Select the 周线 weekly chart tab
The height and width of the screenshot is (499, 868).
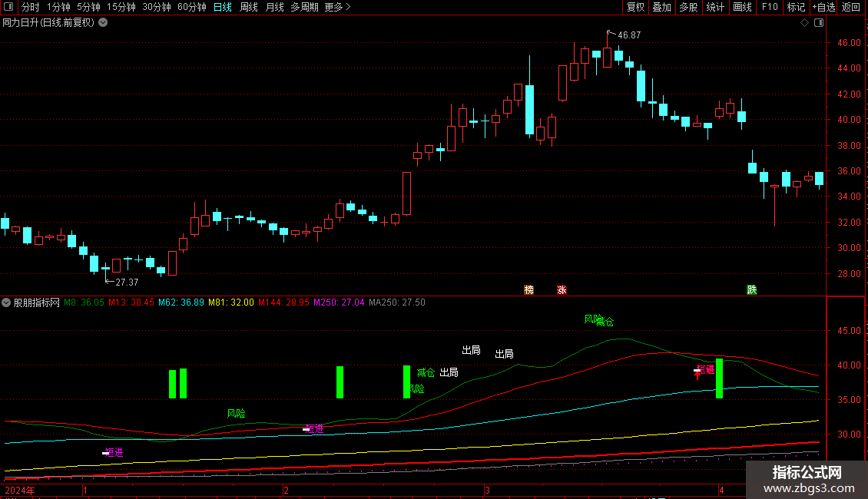(x=249, y=7)
